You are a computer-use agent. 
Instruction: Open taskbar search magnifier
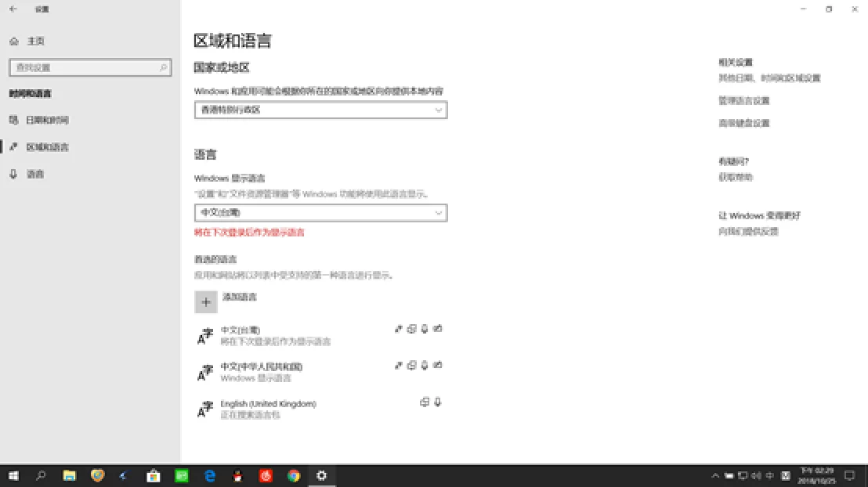coord(41,475)
